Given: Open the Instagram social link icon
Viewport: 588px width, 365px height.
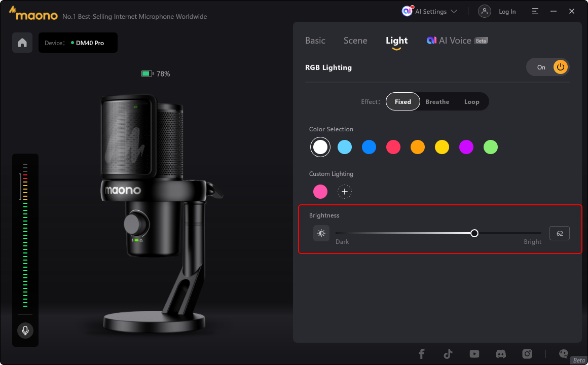Looking at the screenshot, I should pyautogui.click(x=527, y=354).
